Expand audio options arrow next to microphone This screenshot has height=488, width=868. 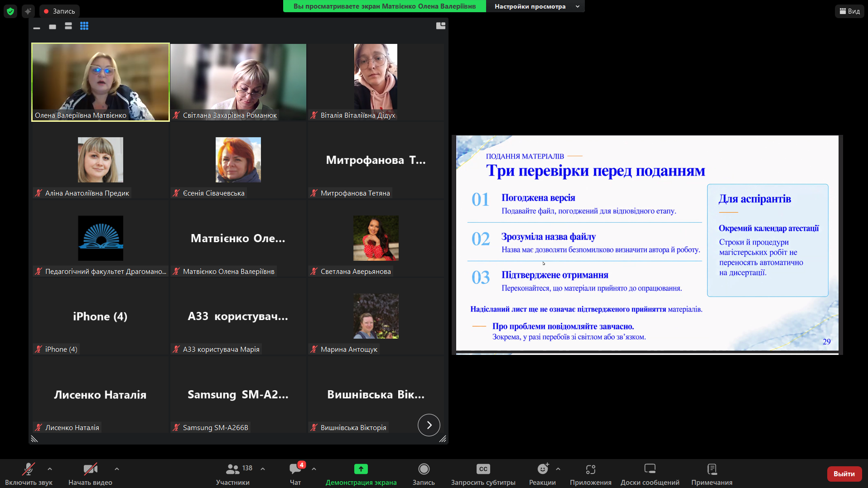[x=50, y=469]
